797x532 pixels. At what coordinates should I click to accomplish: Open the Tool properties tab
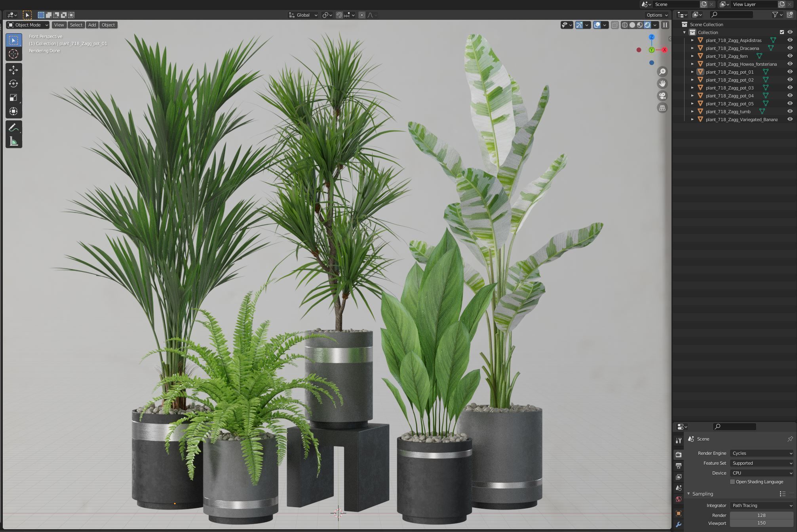click(x=679, y=441)
